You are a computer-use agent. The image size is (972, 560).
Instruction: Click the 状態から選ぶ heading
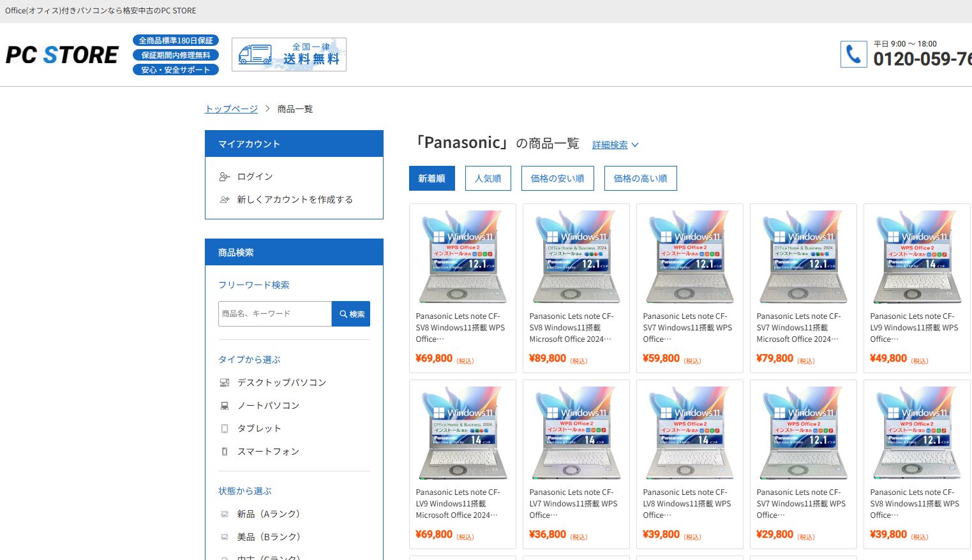(x=245, y=491)
